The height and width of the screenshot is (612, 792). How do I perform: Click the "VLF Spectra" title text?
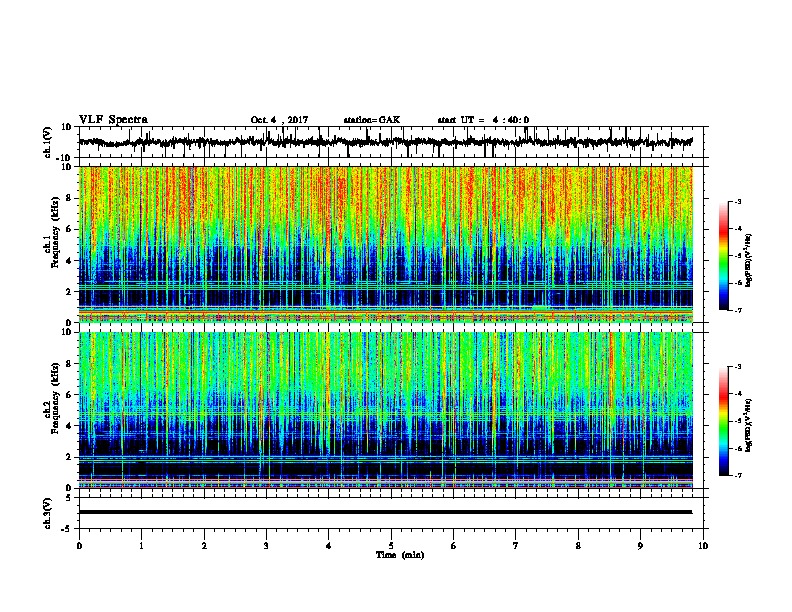click(113, 120)
